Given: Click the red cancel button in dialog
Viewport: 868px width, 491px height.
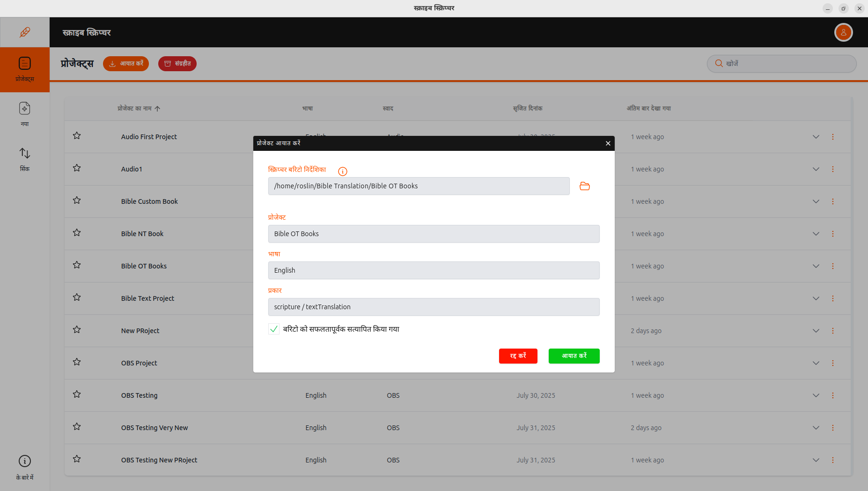Looking at the screenshot, I should pyautogui.click(x=518, y=356).
